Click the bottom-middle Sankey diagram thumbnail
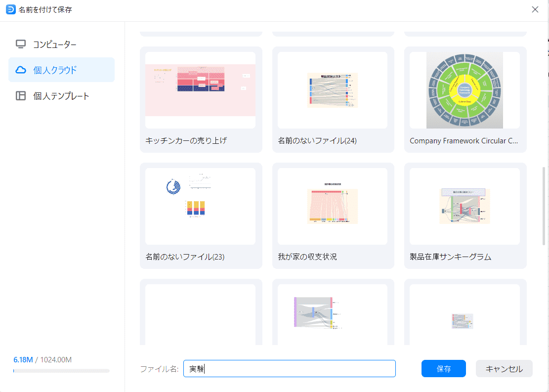Screen dimensions: 549x392 pos(333,314)
